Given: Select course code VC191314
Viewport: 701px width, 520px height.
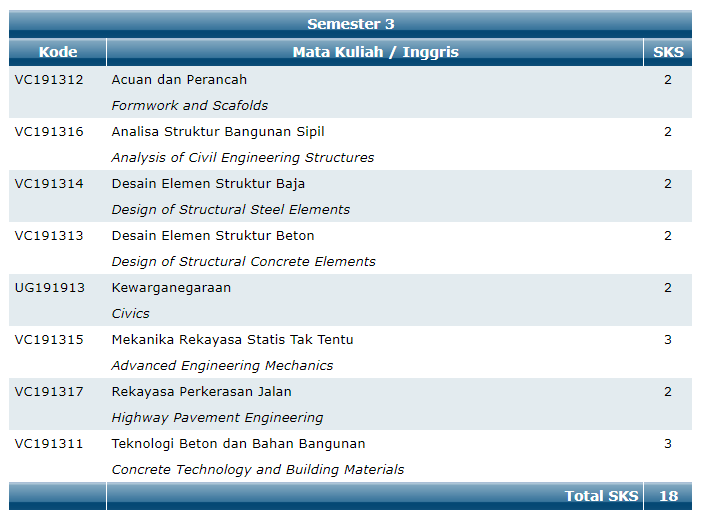Looking at the screenshot, I should [x=49, y=184].
